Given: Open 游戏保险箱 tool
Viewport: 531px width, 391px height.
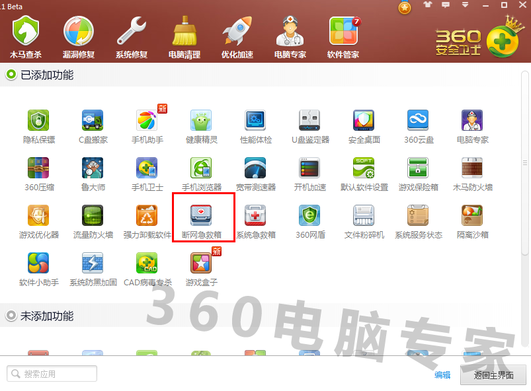Looking at the screenshot, I should pyautogui.click(x=419, y=174).
